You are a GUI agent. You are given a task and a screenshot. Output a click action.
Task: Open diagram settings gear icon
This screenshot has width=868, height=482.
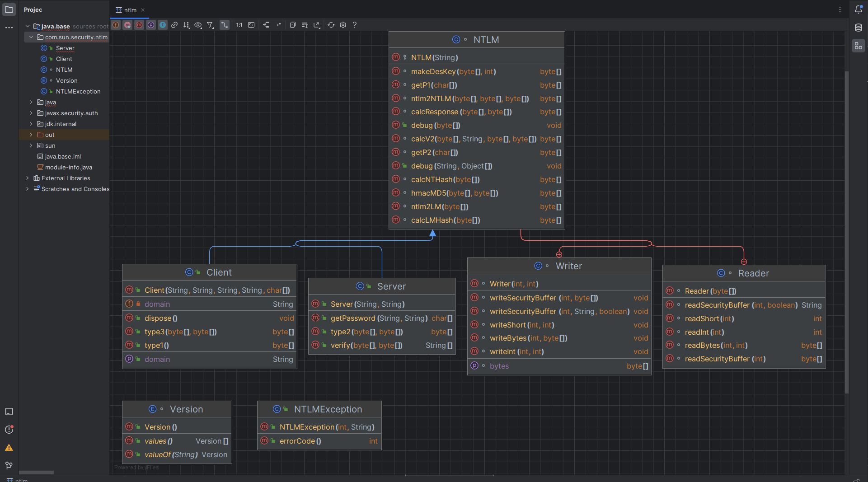343,25
